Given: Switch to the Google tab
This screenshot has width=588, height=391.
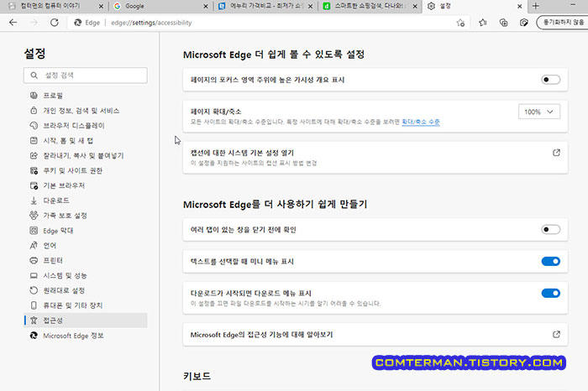Looking at the screenshot, I should point(160,7).
